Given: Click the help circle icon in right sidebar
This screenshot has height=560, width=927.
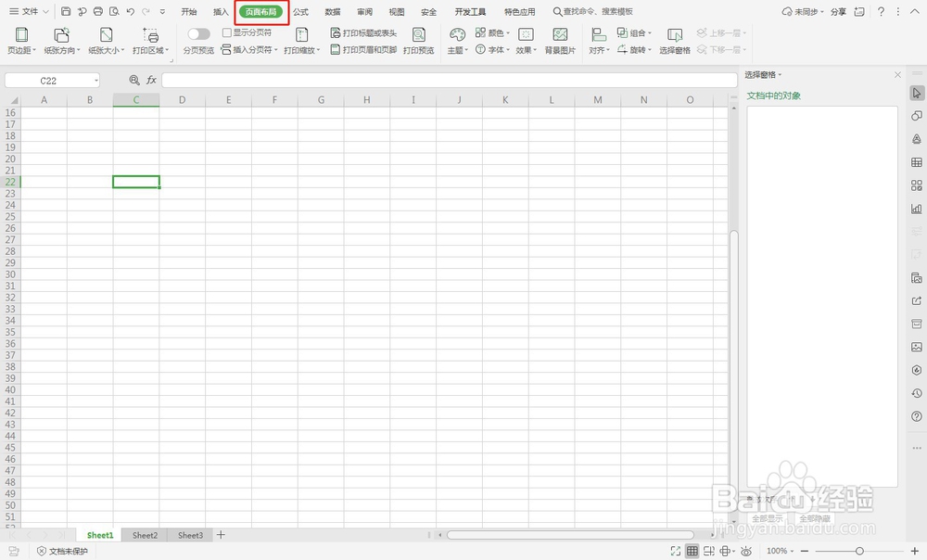Looking at the screenshot, I should [917, 416].
